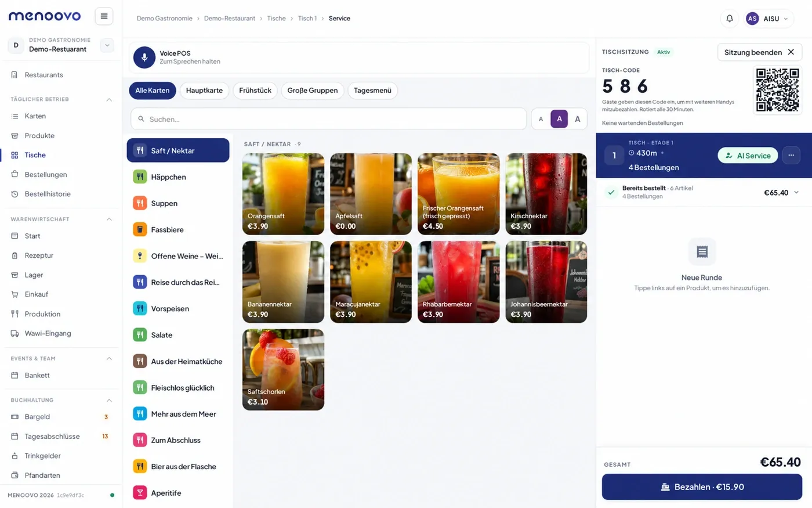
Task: Select Mehr aus dem Meer category
Action: [178, 414]
